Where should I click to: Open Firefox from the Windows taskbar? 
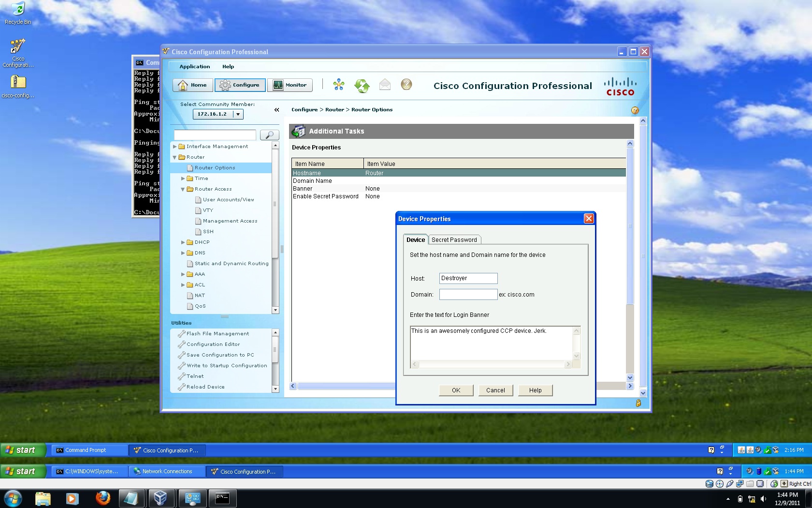click(102, 498)
